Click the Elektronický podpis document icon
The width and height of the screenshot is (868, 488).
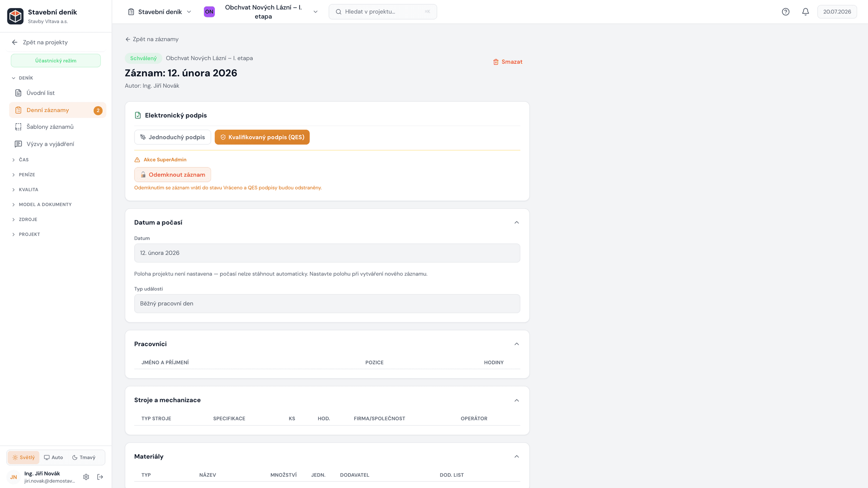tap(138, 115)
